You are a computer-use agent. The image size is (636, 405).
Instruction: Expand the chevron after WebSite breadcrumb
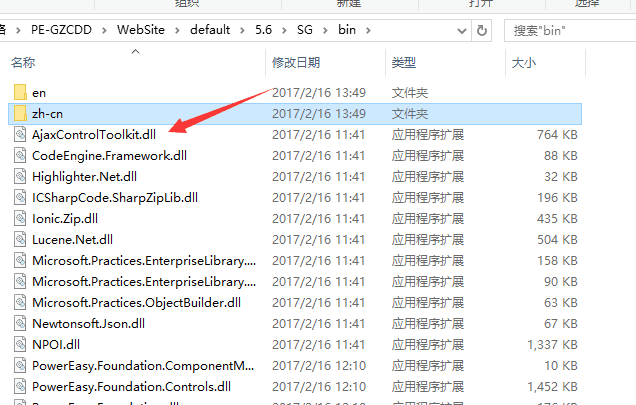pos(177,30)
